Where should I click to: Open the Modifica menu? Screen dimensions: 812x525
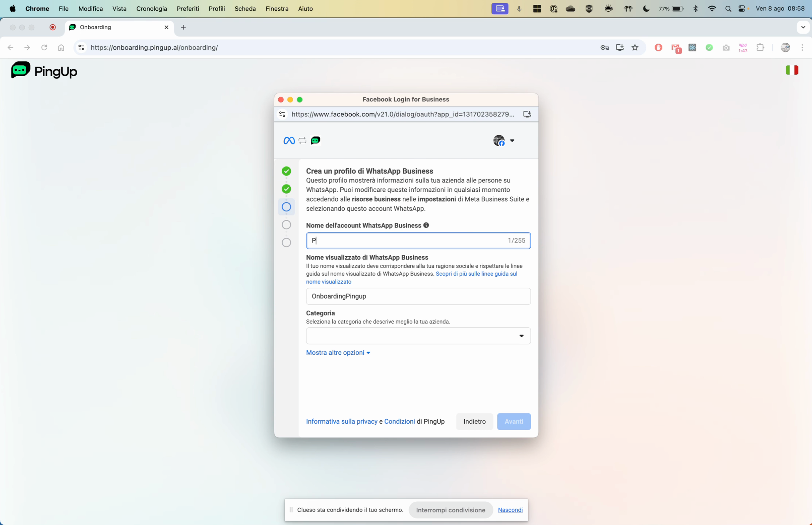pyautogui.click(x=90, y=8)
